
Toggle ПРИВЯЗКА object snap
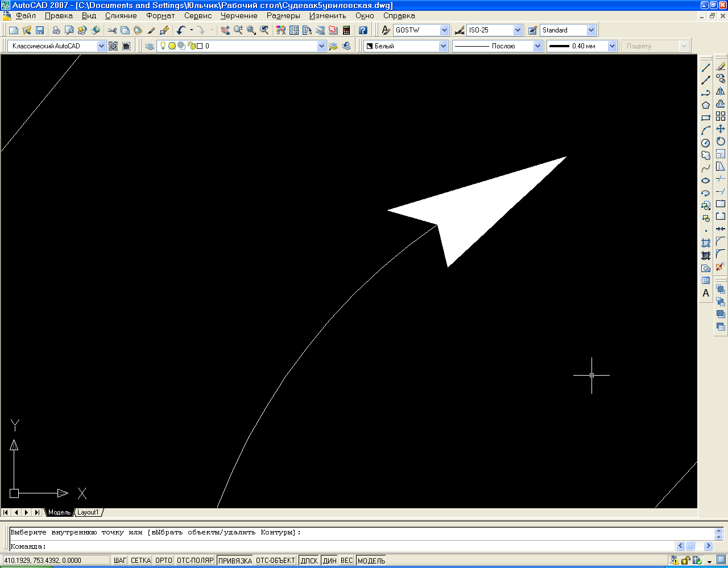tap(235, 561)
